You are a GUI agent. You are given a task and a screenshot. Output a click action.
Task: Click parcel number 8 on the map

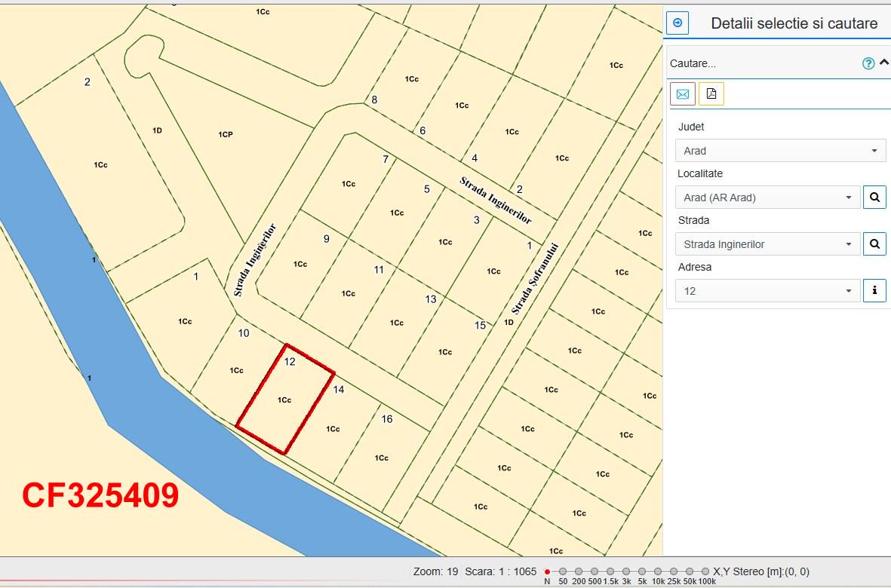click(374, 100)
